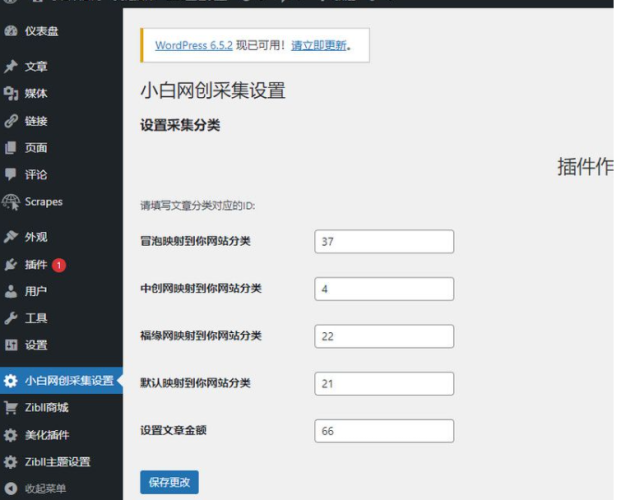
Task: Click the person icon beside 用户
Action: coord(11,291)
